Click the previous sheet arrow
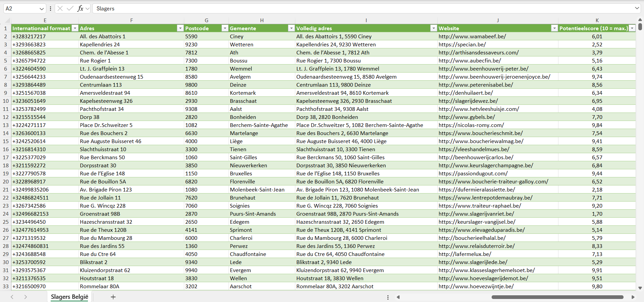644x302 pixels. [12, 297]
